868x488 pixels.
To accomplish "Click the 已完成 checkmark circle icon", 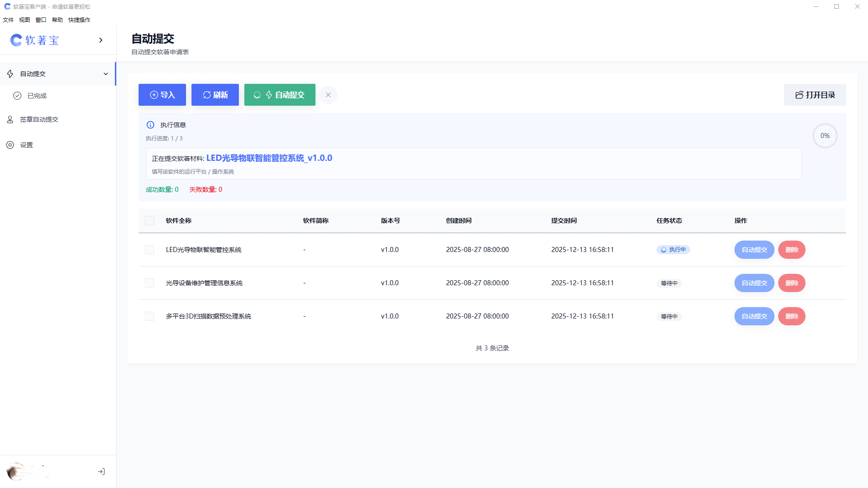I will tap(17, 96).
